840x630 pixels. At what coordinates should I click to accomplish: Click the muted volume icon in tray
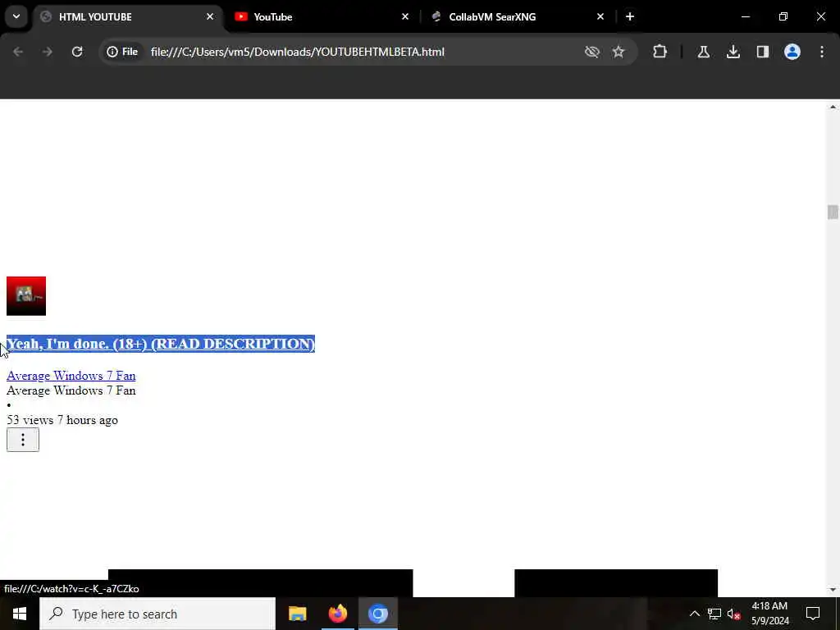[734, 614]
